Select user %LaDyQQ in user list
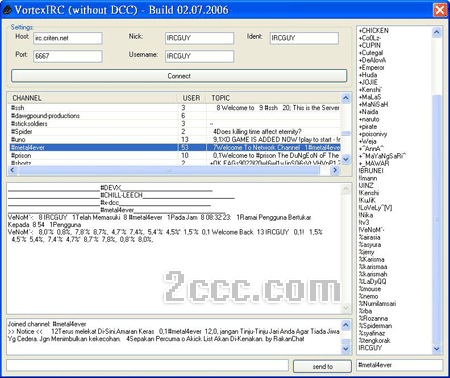 tap(372, 281)
